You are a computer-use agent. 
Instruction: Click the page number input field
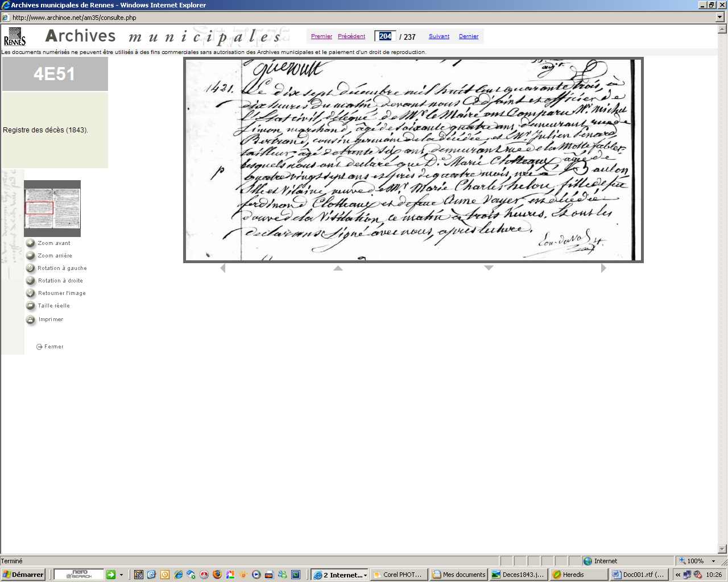(385, 36)
